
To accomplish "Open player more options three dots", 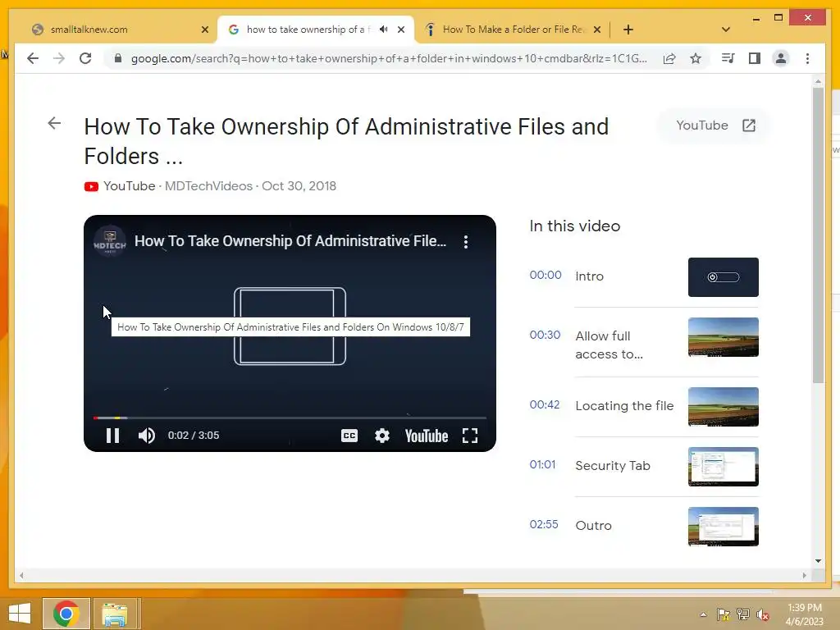I will tap(466, 242).
